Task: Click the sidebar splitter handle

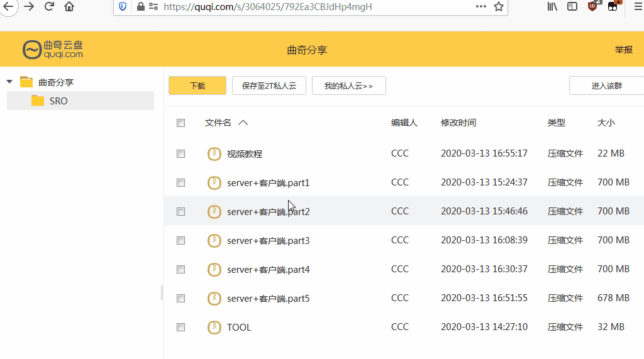Action: [x=162, y=292]
